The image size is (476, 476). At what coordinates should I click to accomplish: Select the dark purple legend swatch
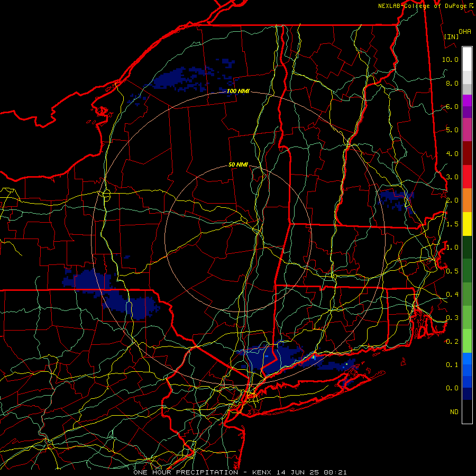point(467,112)
